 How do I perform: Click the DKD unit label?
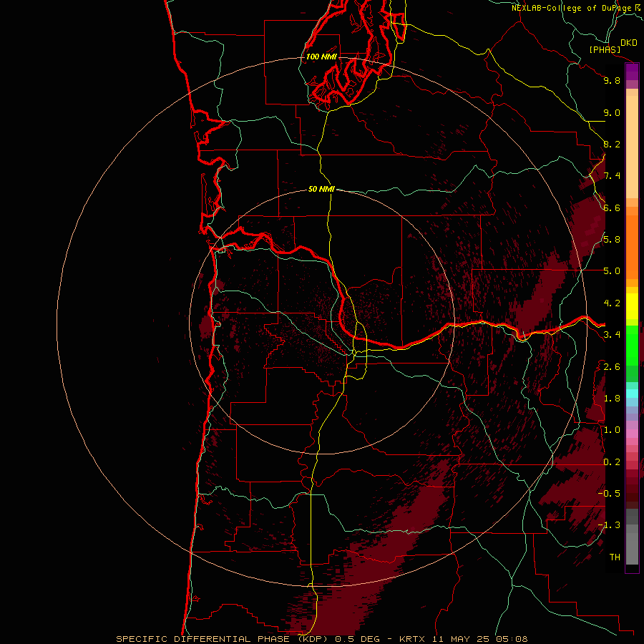[x=629, y=43]
